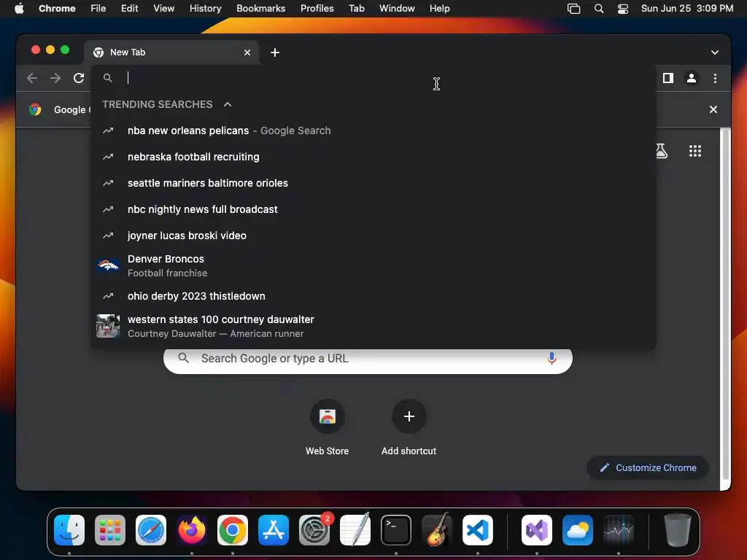Click the Search Google or type URL box
Image resolution: width=747 pixels, height=560 pixels.
(368, 359)
